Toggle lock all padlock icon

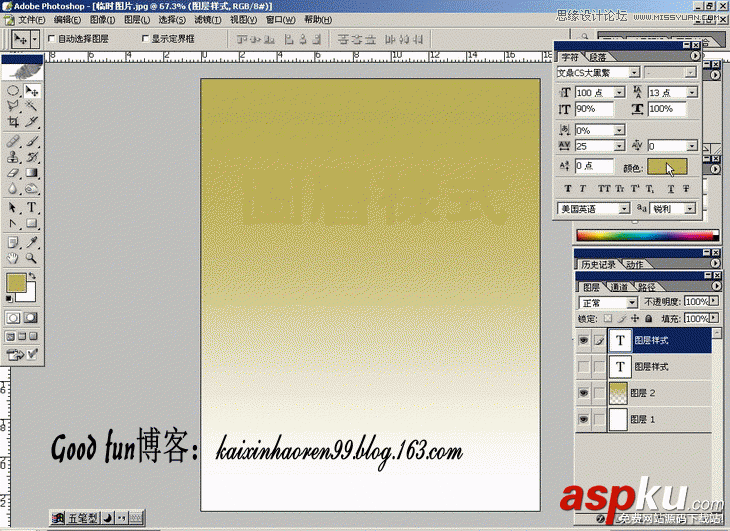649,319
